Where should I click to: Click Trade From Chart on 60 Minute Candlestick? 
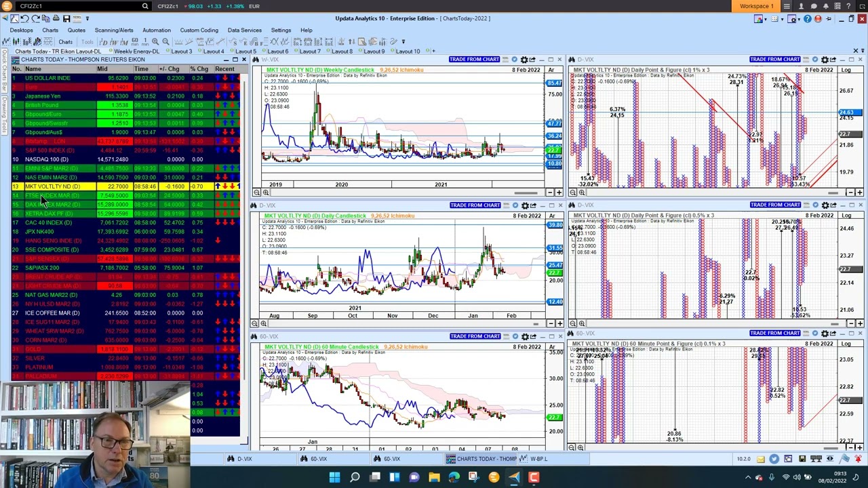click(x=474, y=336)
